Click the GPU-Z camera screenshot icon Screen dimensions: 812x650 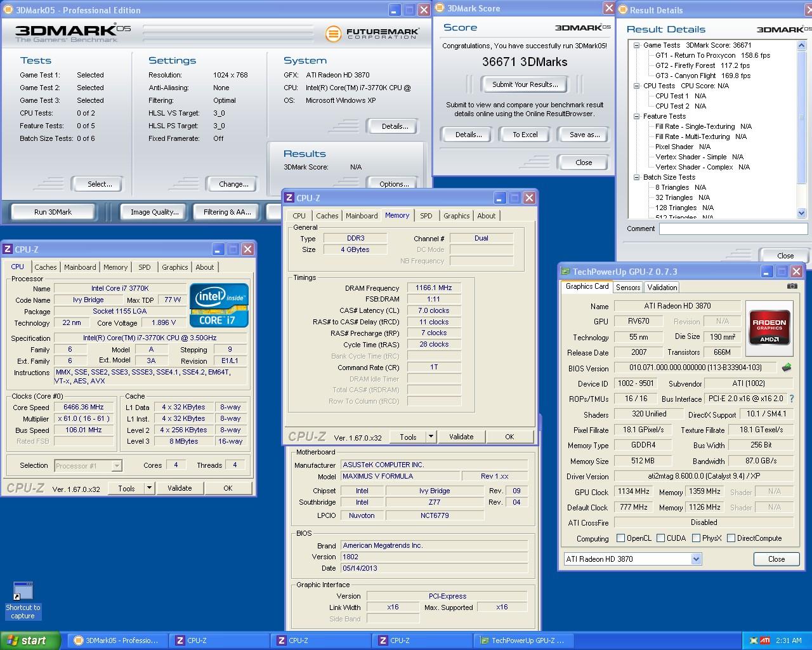[x=792, y=286]
